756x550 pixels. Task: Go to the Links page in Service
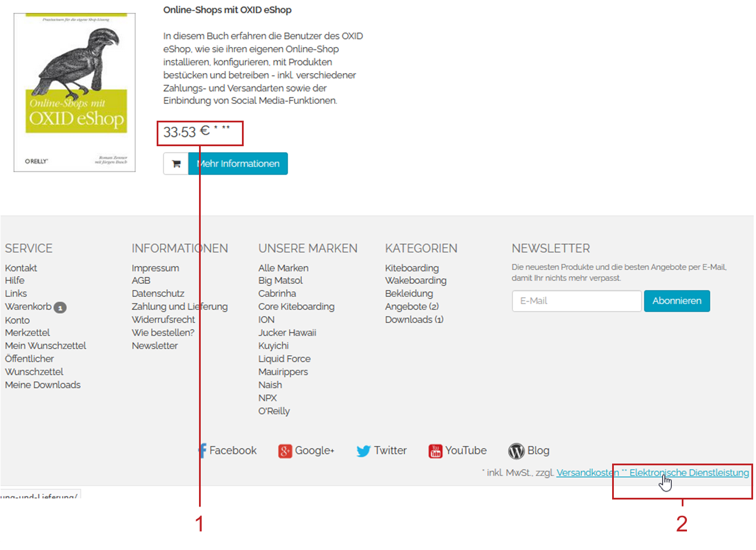pos(16,294)
